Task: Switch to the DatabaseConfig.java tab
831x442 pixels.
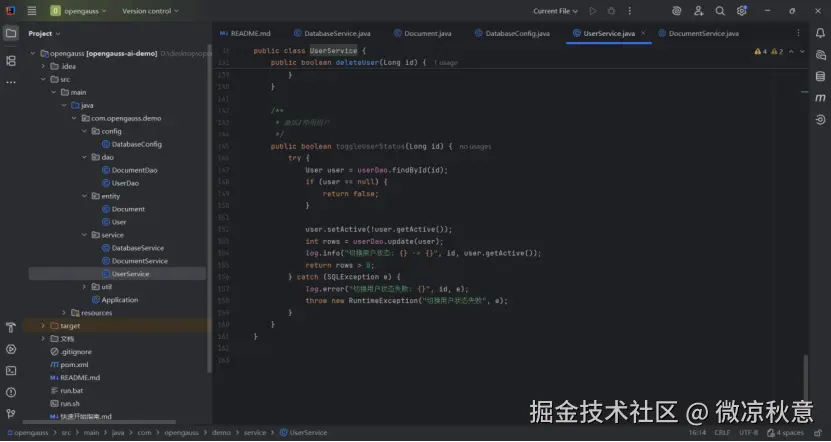Action: click(x=512, y=33)
